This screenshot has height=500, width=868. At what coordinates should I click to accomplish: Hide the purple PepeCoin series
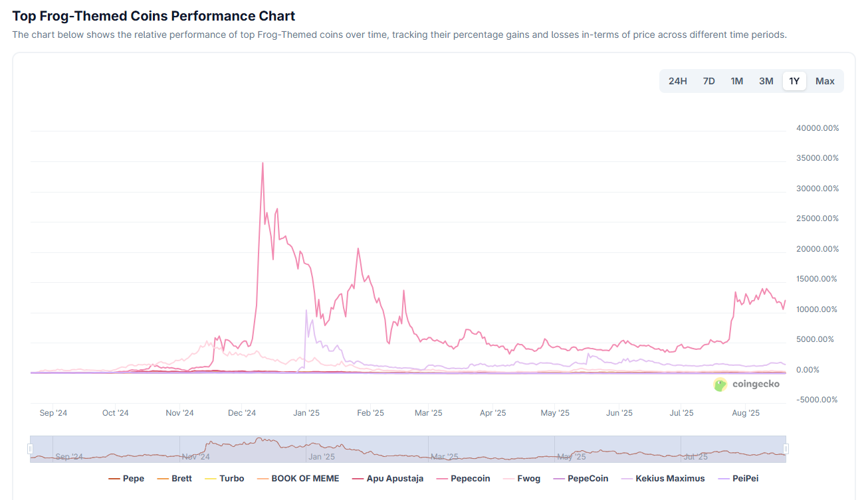click(580, 478)
